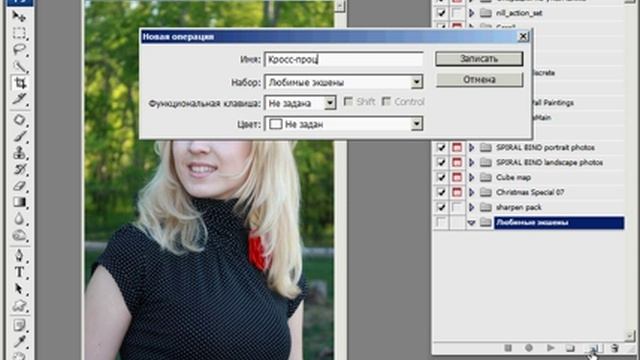Toggle the checkbox for nil_action_set

[441, 13]
